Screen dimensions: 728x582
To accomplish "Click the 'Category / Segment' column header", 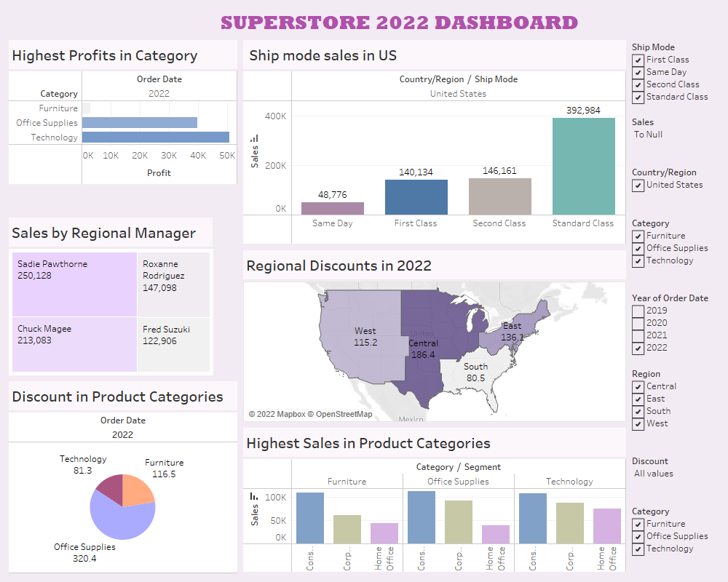I will (458, 467).
